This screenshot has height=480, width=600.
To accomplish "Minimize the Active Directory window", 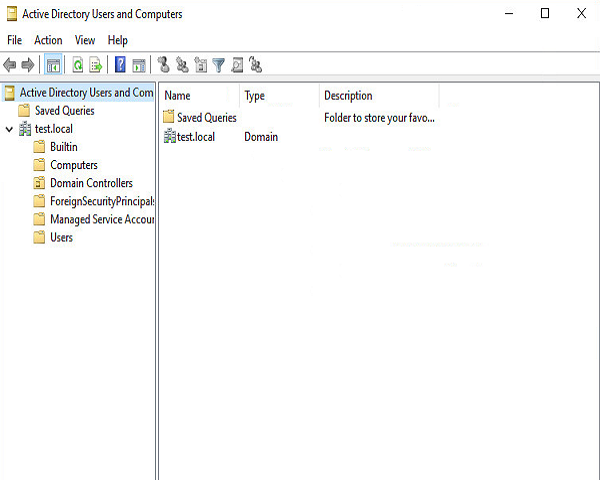I will [509, 13].
